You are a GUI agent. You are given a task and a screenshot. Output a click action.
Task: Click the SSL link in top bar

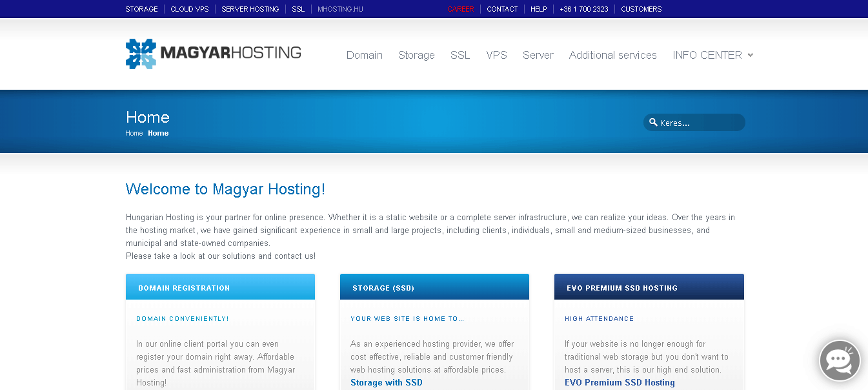[298, 9]
